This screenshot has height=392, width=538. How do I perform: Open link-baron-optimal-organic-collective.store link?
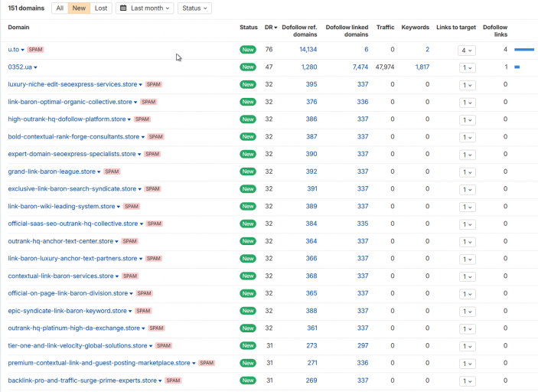(x=70, y=102)
